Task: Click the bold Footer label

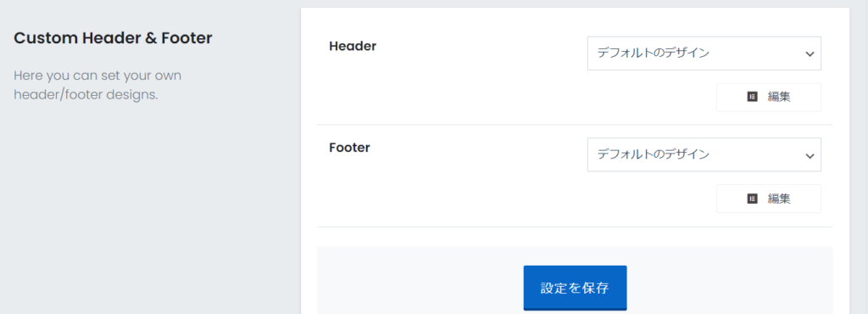Action: 349,148
